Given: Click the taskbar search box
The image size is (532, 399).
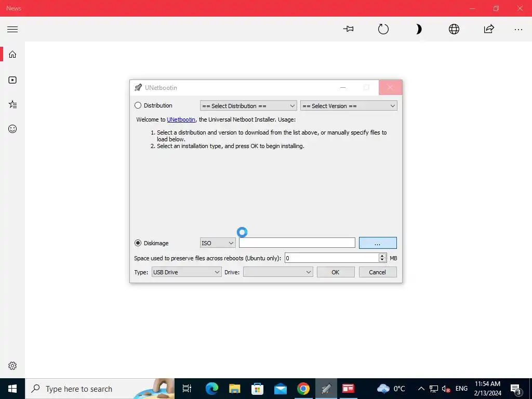Looking at the screenshot, I should [100, 389].
